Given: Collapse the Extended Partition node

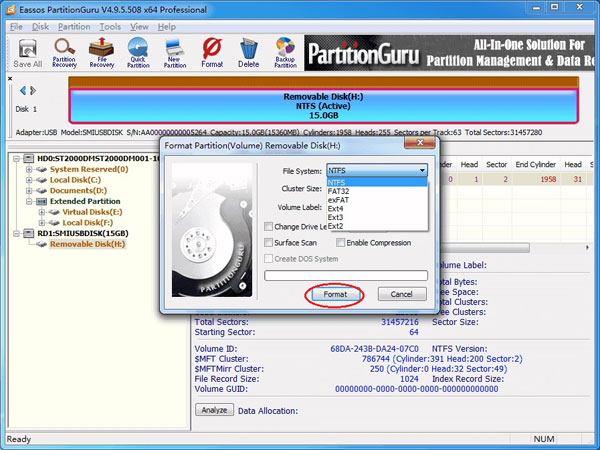Looking at the screenshot, I should tap(29, 201).
